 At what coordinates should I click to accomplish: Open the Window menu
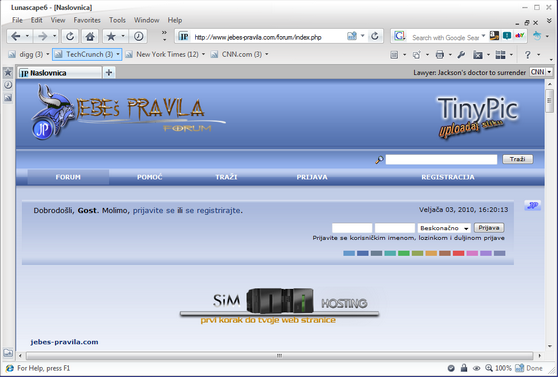[146, 20]
